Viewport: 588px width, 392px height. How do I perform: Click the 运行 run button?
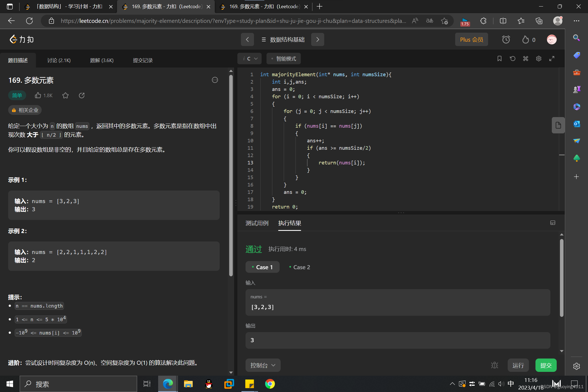click(x=518, y=365)
